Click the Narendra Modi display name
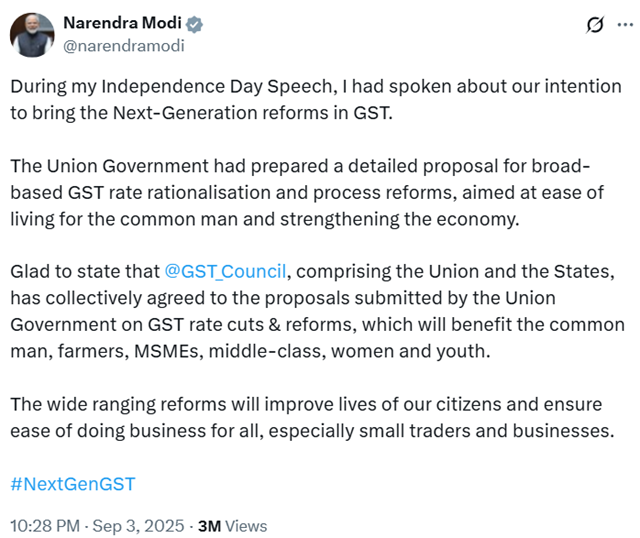The image size is (640, 538). [x=122, y=23]
